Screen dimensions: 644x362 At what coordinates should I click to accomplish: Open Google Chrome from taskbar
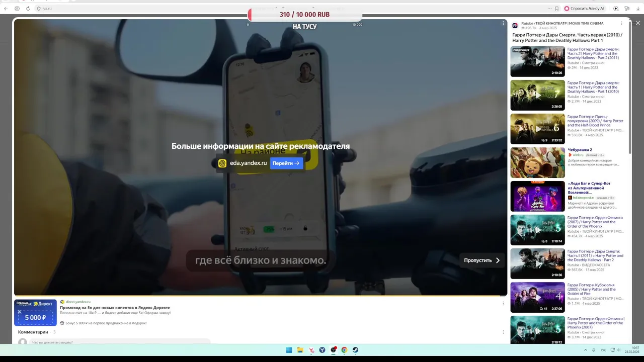click(x=344, y=350)
